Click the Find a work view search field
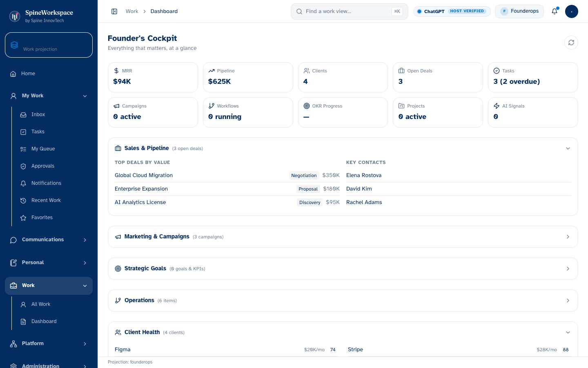 350,11
